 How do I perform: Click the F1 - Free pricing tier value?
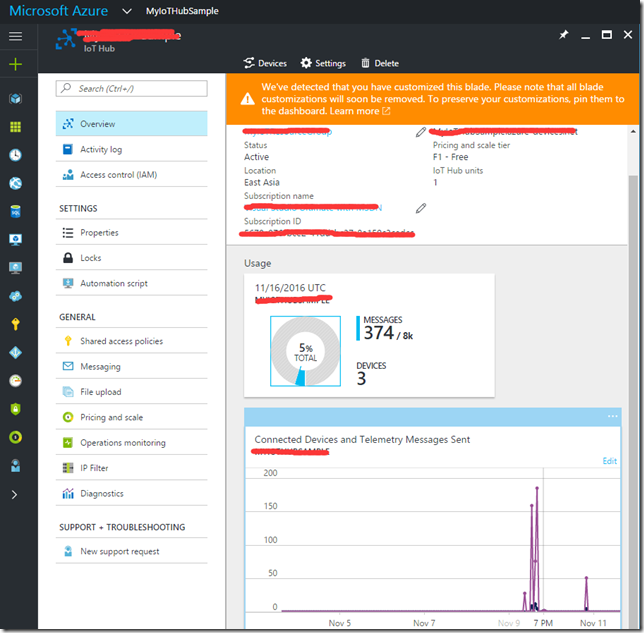tap(451, 157)
